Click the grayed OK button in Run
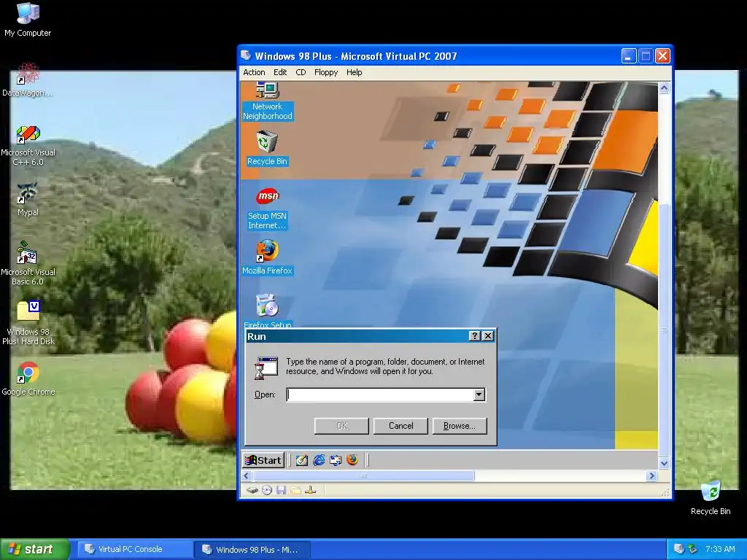Image resolution: width=747 pixels, height=560 pixels. (x=341, y=426)
